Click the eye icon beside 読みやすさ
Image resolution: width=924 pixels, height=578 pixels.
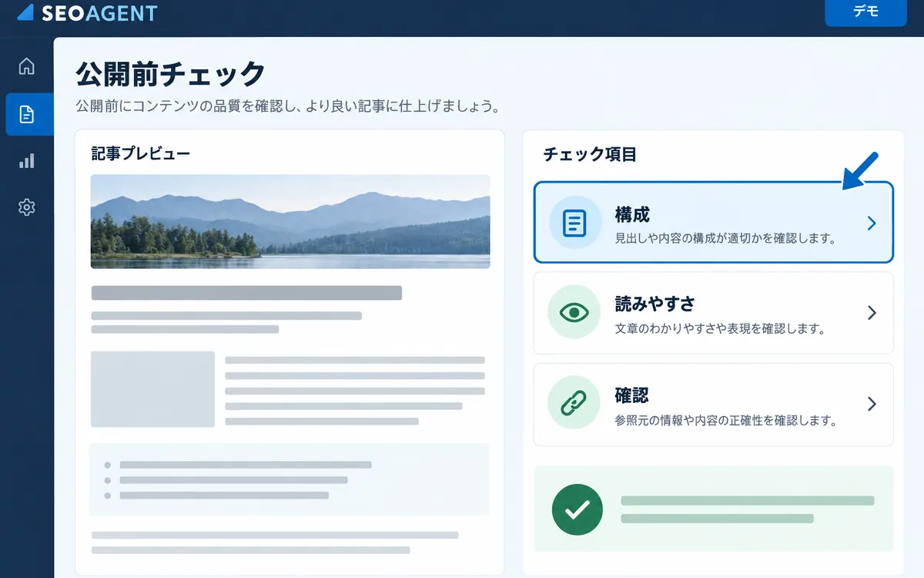click(574, 312)
